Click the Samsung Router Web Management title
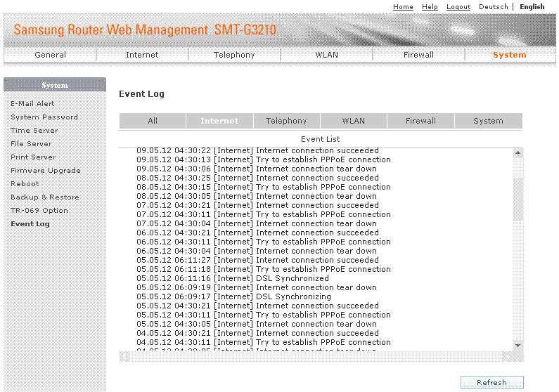 pyautogui.click(x=145, y=30)
